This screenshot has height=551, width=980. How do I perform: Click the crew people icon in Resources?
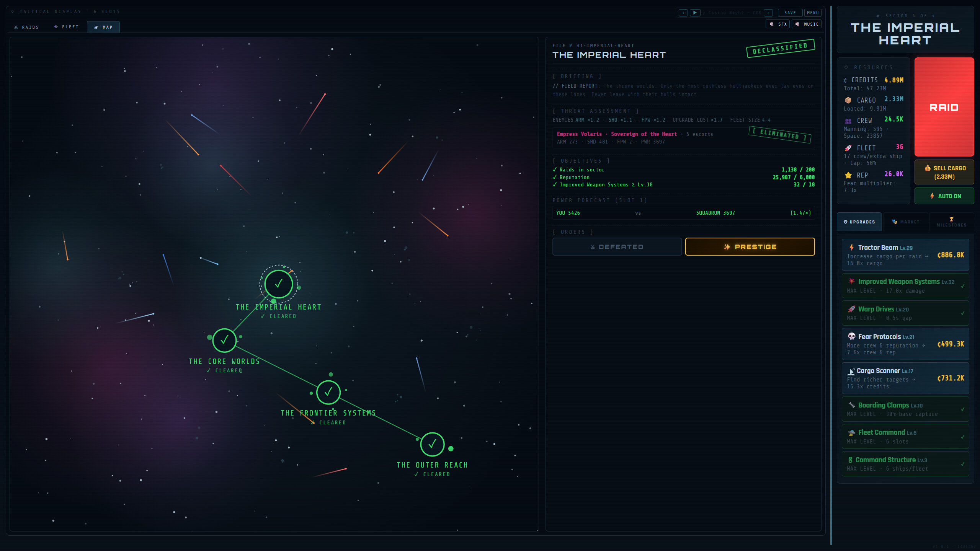point(848,121)
